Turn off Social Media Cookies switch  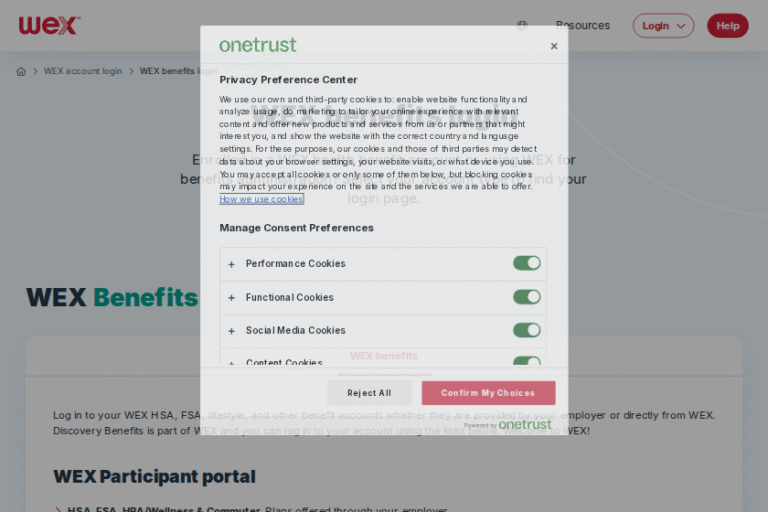(x=527, y=330)
